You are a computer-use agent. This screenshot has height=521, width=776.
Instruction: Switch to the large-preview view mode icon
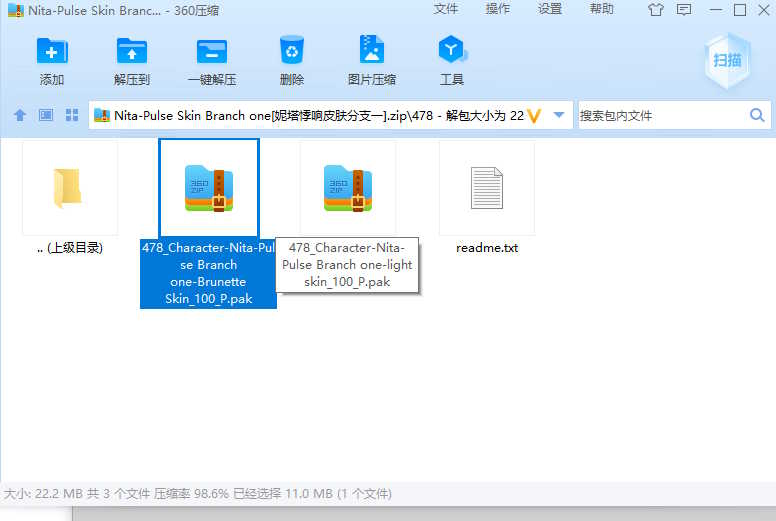coord(46,116)
